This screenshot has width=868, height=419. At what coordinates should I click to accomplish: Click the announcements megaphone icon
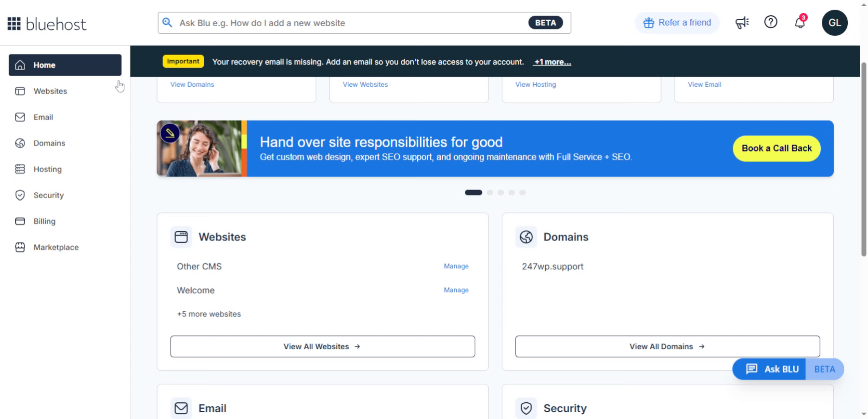742,23
